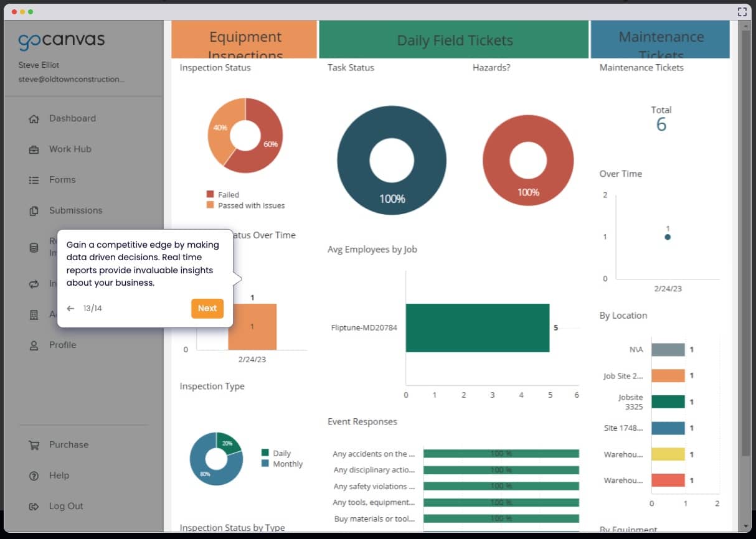Select the Maintenance Tickets header tab
The width and height of the screenshot is (756, 539).
point(660,40)
